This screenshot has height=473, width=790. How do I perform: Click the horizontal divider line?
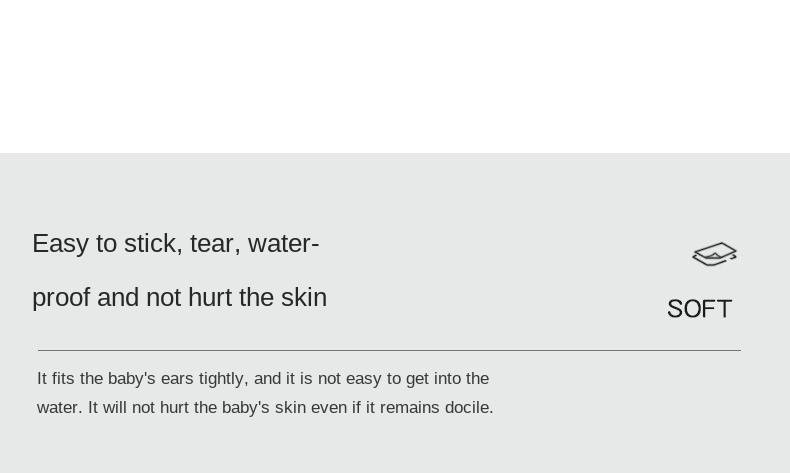pos(389,350)
